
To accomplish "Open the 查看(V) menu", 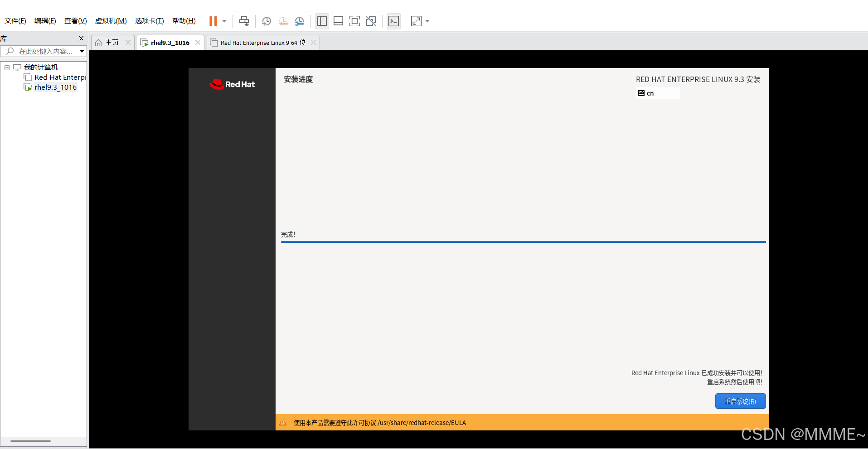I will pyautogui.click(x=75, y=21).
